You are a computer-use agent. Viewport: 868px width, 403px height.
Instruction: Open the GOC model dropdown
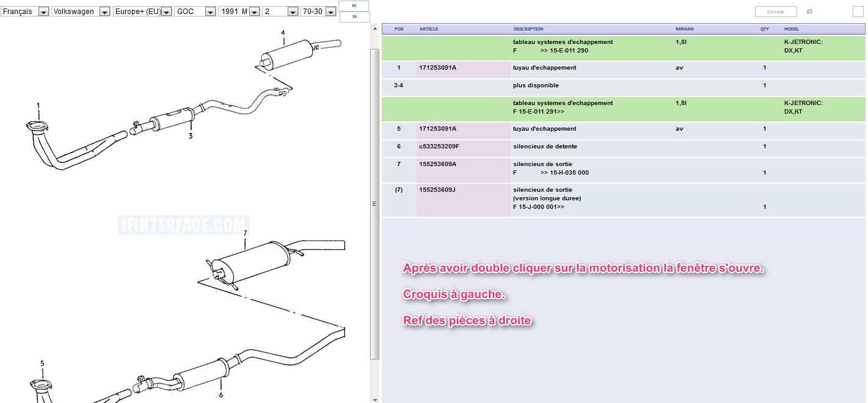pos(210,12)
